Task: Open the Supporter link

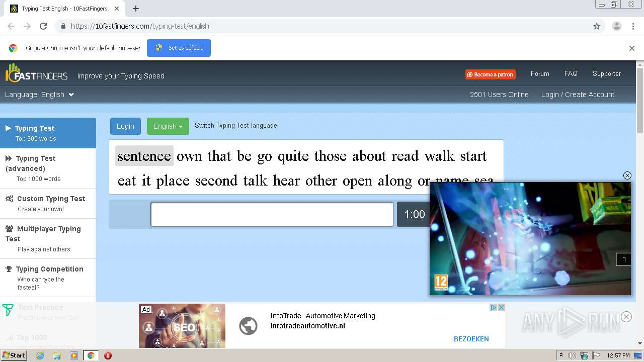Action: point(607,73)
